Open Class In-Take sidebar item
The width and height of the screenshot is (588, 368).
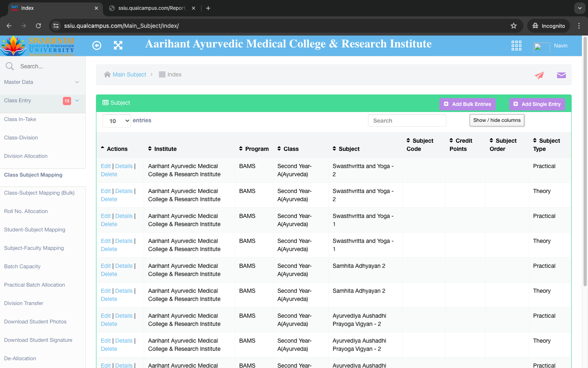click(20, 119)
